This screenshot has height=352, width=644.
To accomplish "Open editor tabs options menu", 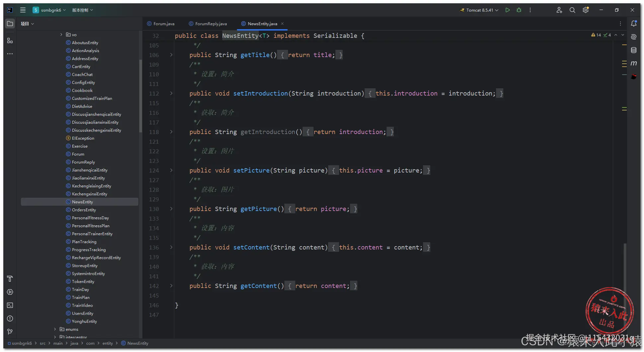I will pyautogui.click(x=620, y=24).
